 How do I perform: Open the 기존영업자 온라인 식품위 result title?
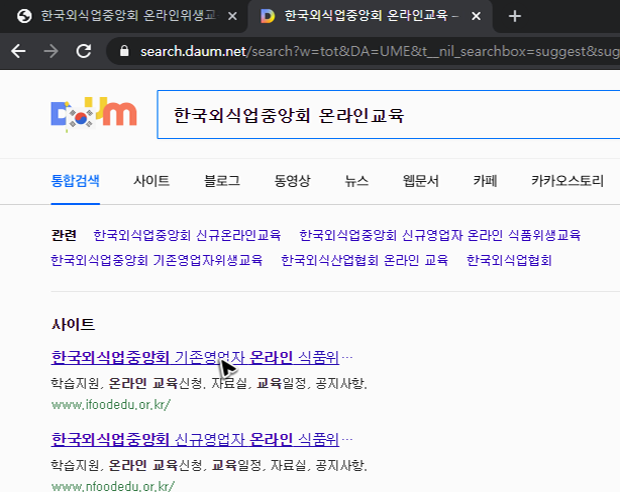click(x=195, y=357)
